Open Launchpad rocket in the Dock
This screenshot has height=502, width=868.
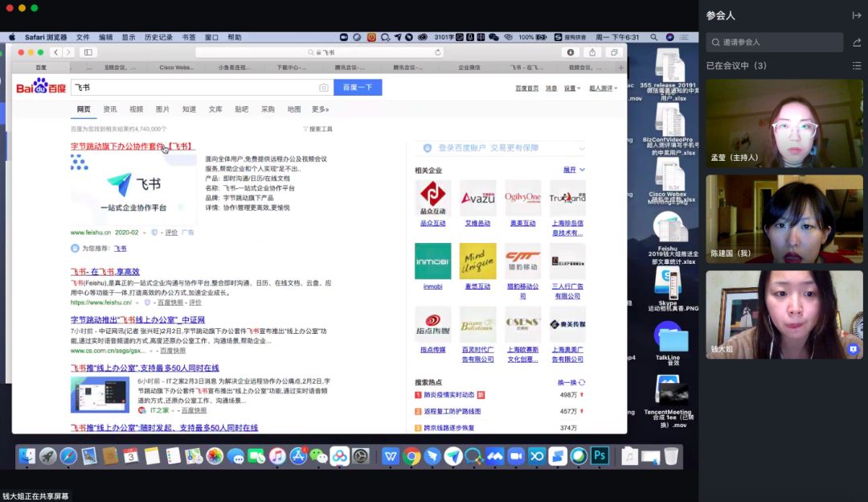point(47,456)
